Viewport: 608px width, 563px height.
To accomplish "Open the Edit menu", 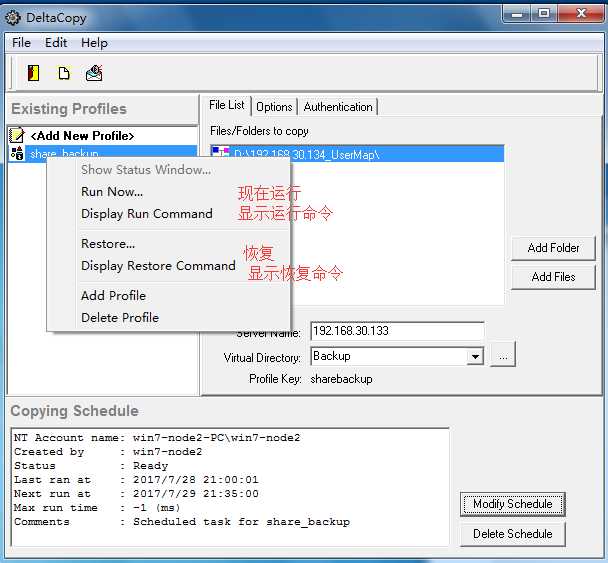I will (56, 43).
